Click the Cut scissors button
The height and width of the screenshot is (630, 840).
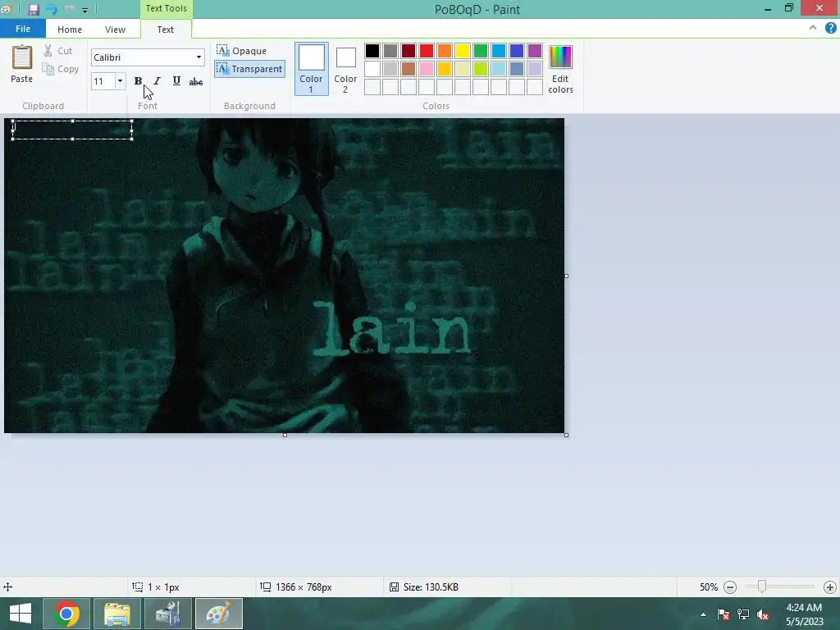(58, 51)
